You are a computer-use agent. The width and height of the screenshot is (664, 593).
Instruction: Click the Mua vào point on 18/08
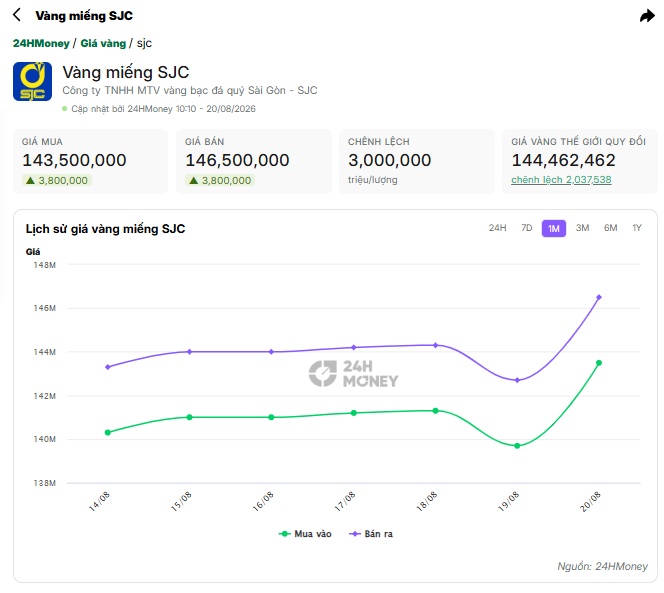pos(435,411)
